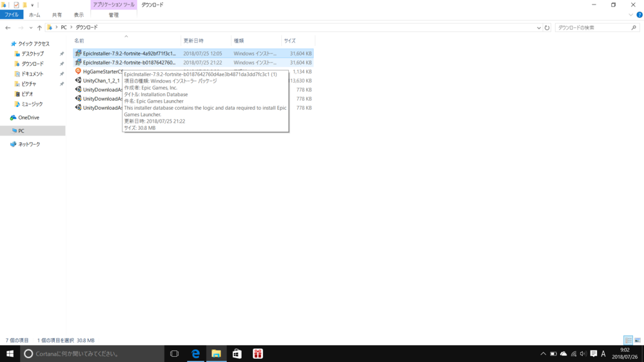Click ダウンロード in the address breadcrumb
644x362 pixels.
pyautogui.click(x=86, y=27)
